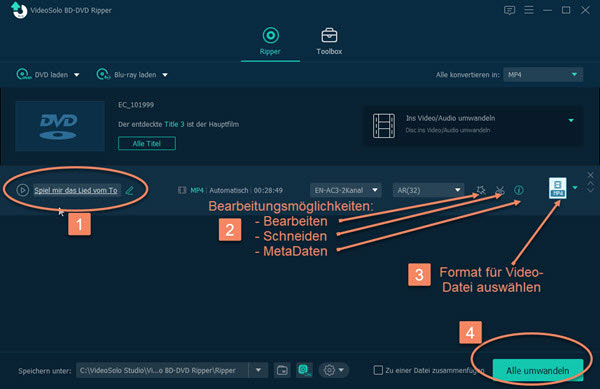Screen dimensions: 600x389
Task: Open the Schneiden scissors cut tool
Action: [500, 190]
